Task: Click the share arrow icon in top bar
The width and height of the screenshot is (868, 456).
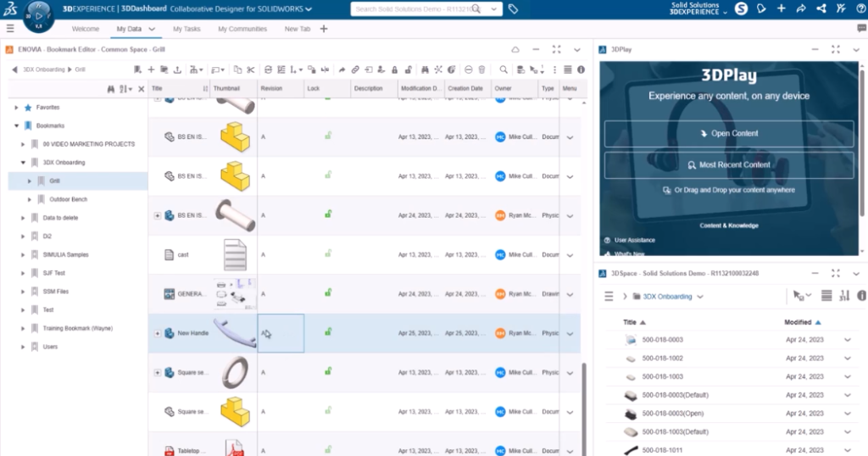Action: point(801,8)
